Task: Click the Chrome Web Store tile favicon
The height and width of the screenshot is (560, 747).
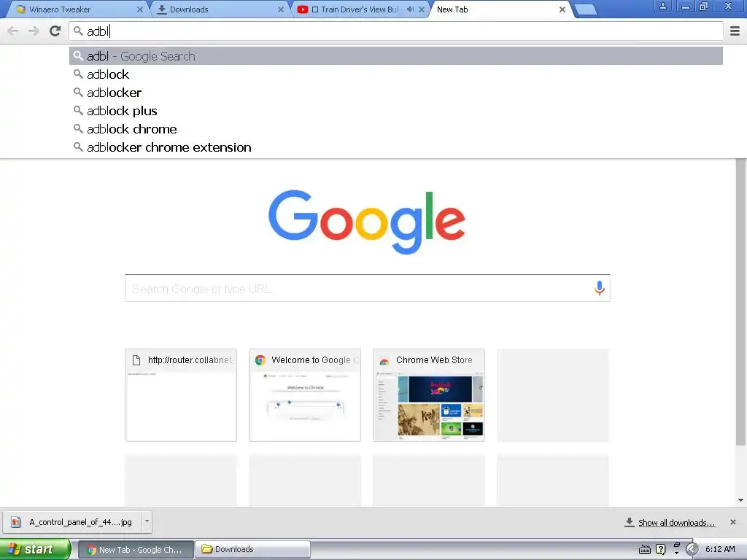Action: coord(384,361)
